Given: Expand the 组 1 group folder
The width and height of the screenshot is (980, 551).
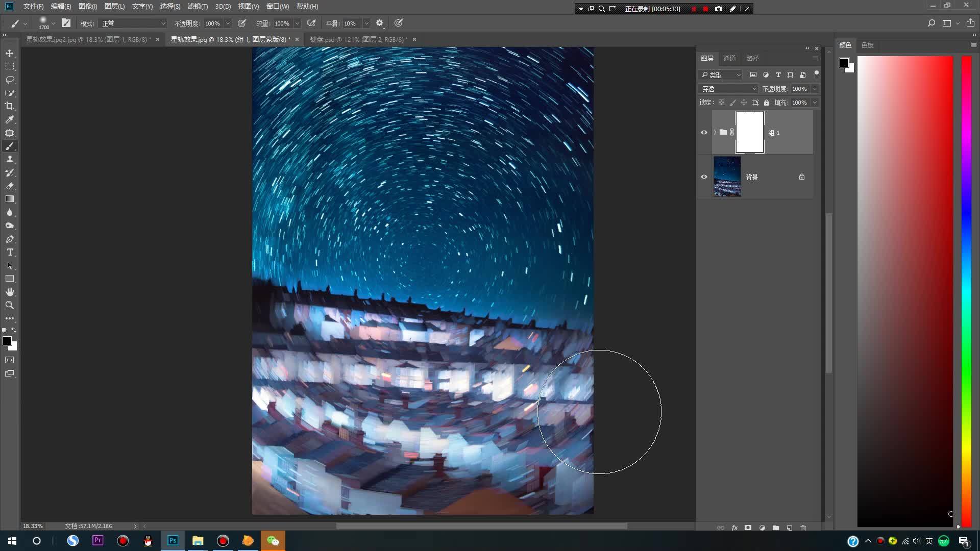Looking at the screenshot, I should [715, 132].
